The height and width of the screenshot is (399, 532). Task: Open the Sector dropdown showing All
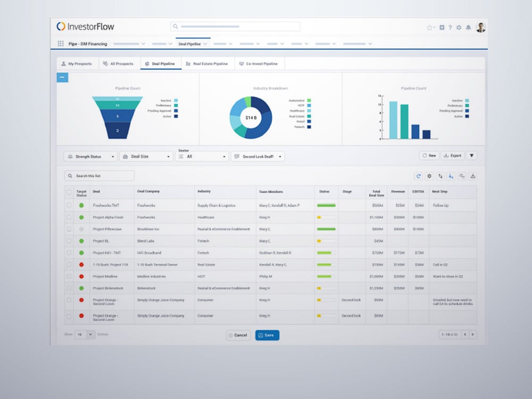[202, 156]
